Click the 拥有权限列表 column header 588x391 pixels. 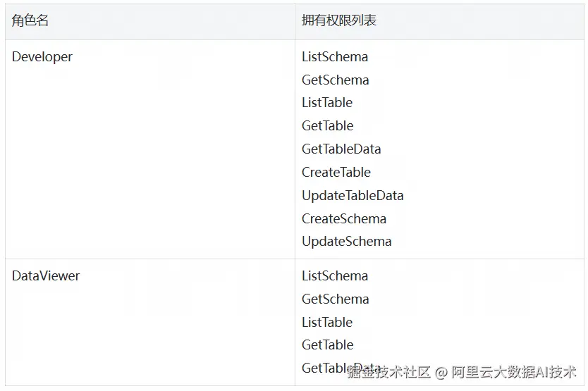pos(339,20)
